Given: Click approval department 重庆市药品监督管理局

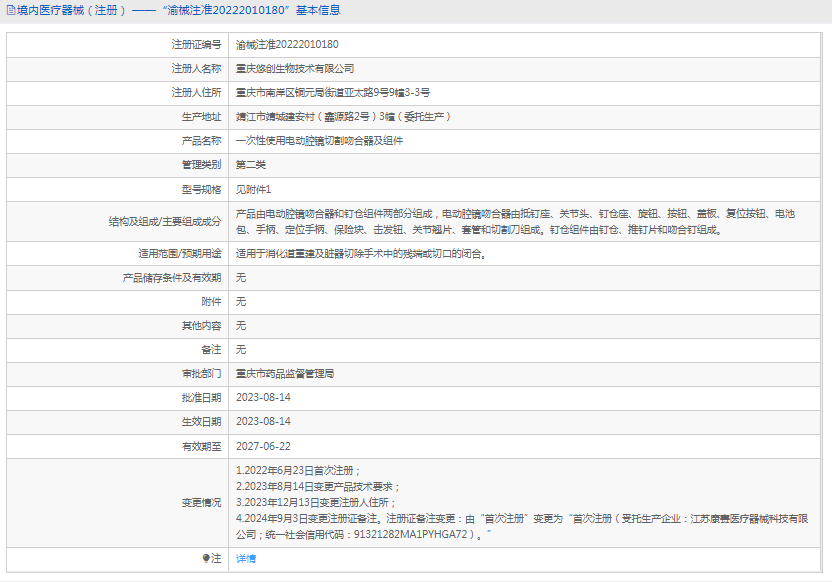Looking at the screenshot, I should click(285, 374).
